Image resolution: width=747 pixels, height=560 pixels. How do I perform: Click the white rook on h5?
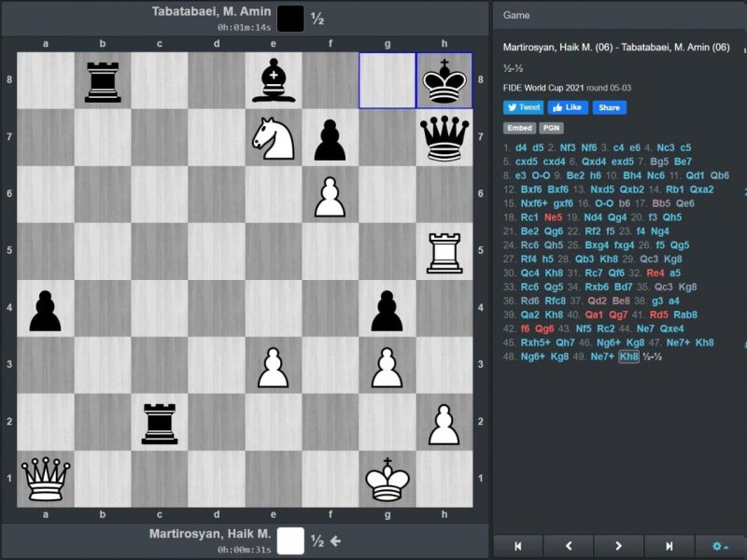pos(444,251)
